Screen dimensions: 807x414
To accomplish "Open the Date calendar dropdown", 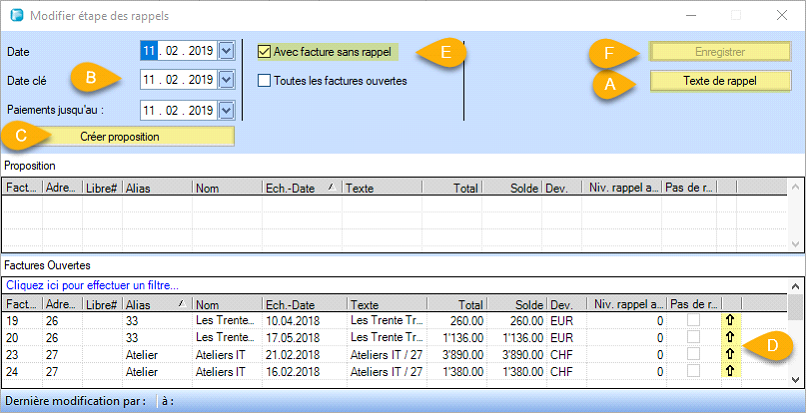I will click(226, 50).
